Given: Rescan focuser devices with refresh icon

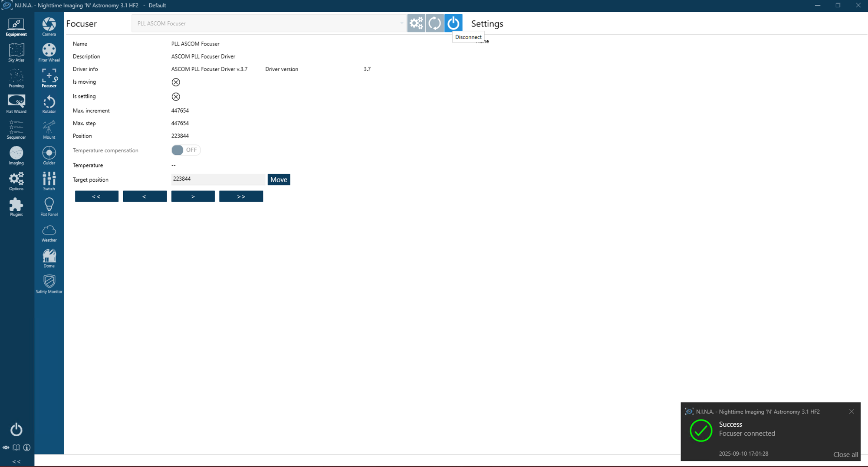Looking at the screenshot, I should click(x=434, y=23).
